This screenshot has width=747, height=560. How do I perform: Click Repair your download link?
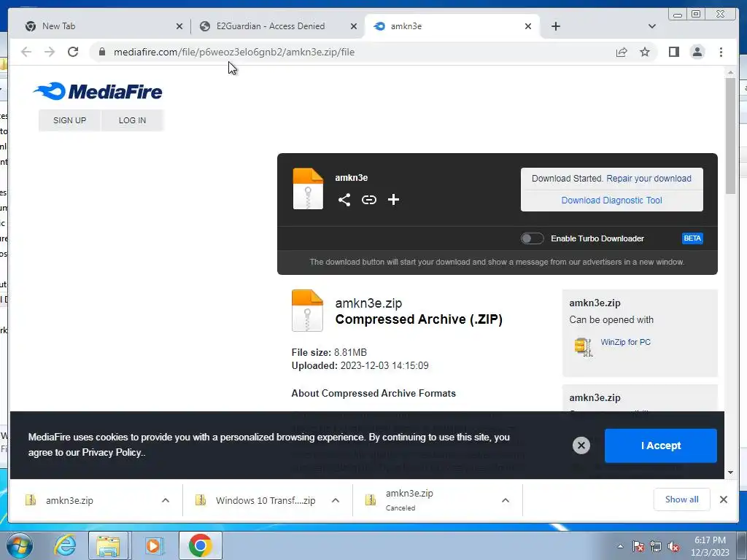[649, 179]
